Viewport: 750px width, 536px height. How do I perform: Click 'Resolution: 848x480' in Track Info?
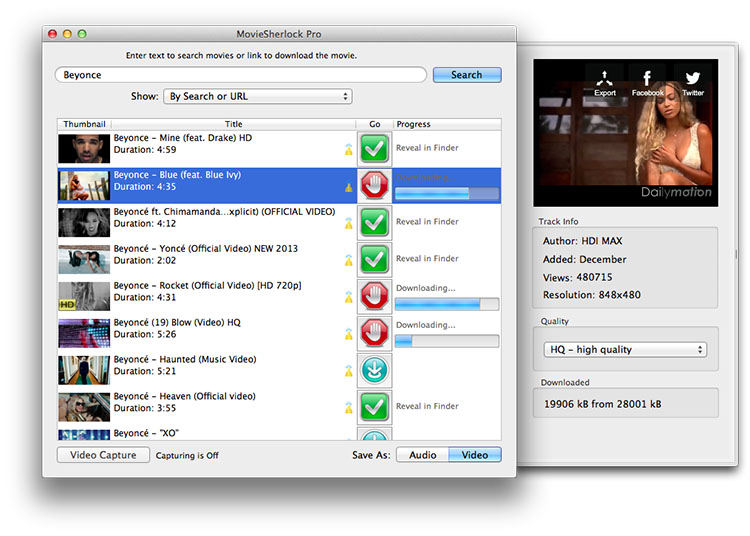[592, 295]
